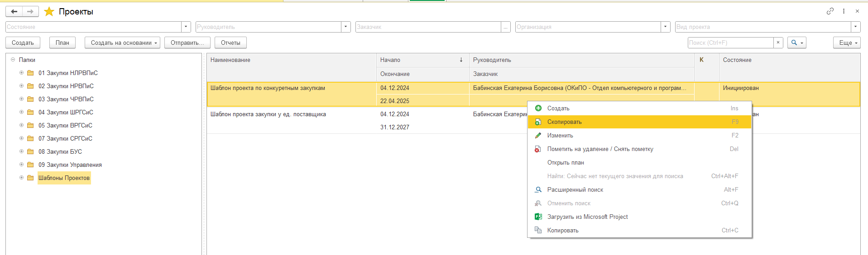Expand the Шаблоны Проектов folder
Viewport: 868px width, 255px height.
21,178
